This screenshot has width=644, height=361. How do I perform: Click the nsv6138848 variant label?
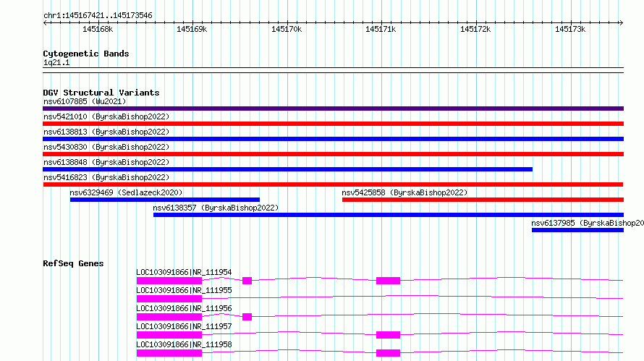106,162
